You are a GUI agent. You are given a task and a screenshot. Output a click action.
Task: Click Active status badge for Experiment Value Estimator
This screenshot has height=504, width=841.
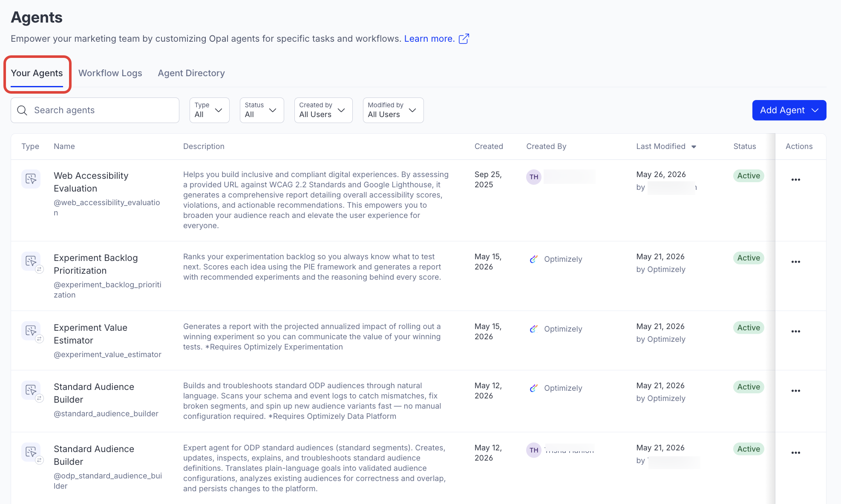(749, 328)
